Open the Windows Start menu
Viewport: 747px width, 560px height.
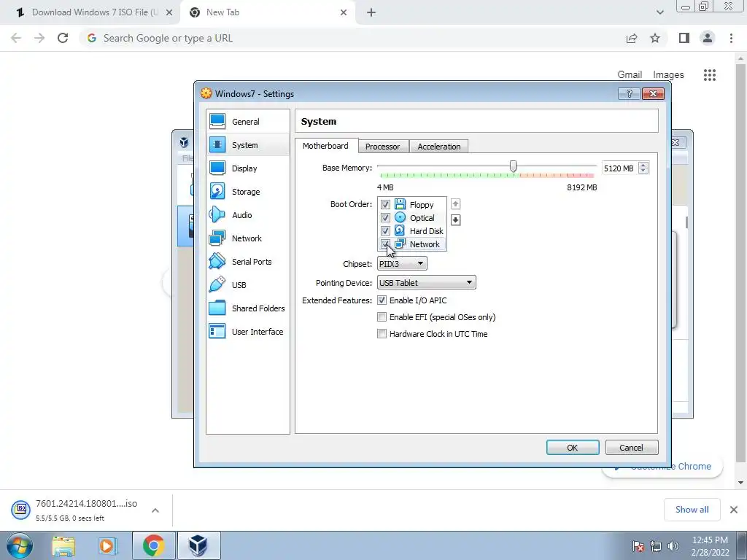(x=20, y=545)
